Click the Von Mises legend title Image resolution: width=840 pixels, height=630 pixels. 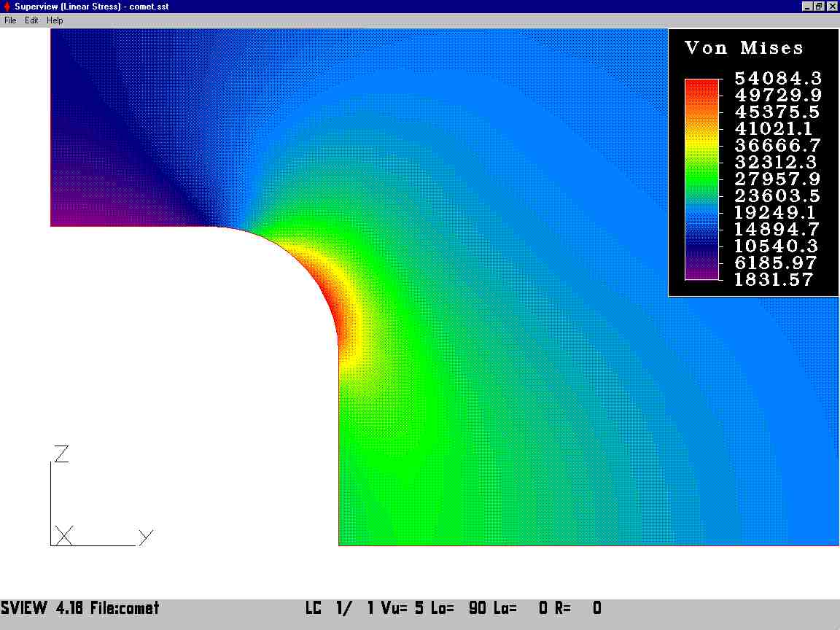(x=744, y=47)
